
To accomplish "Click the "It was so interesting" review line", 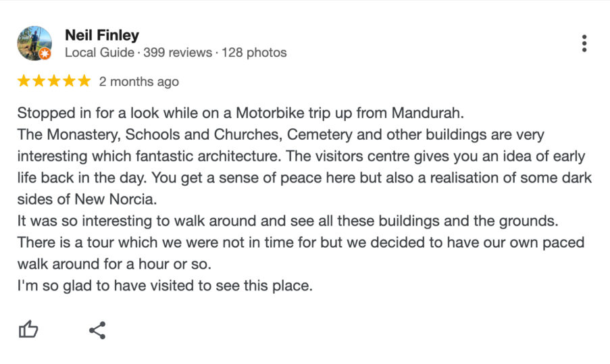I will [288, 221].
